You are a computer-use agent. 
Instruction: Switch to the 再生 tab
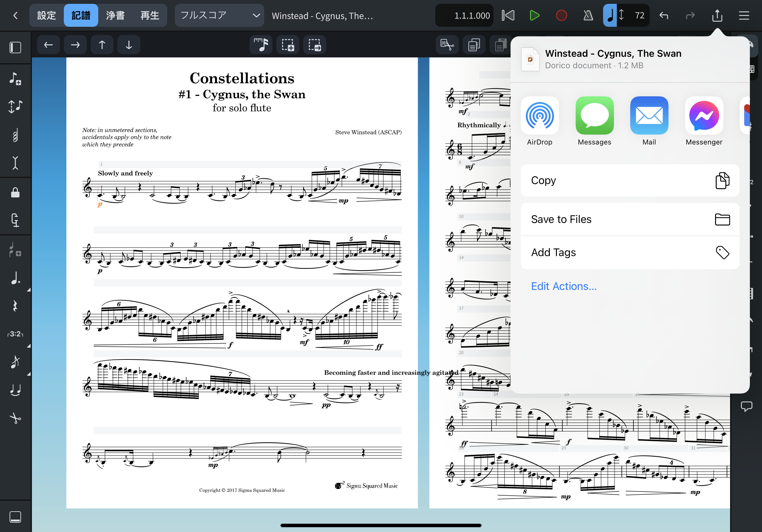coord(150,16)
